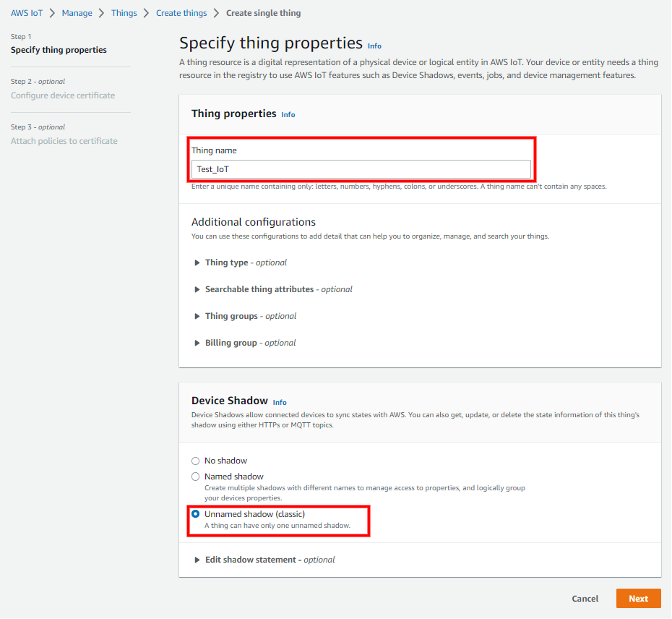Go to Manage breadcrumb link
This screenshot has width=672, height=619.
coord(77,13)
